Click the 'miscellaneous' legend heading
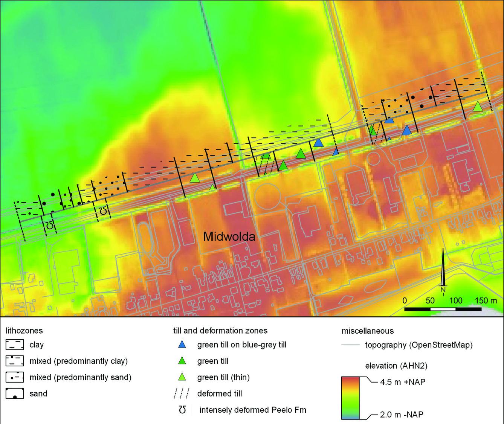The image size is (504, 424). 367,331
